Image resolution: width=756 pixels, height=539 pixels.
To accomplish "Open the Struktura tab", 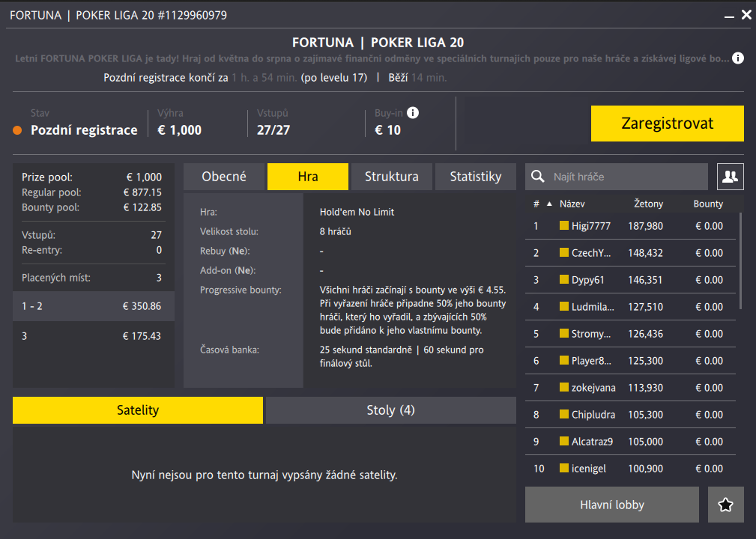I will click(391, 177).
